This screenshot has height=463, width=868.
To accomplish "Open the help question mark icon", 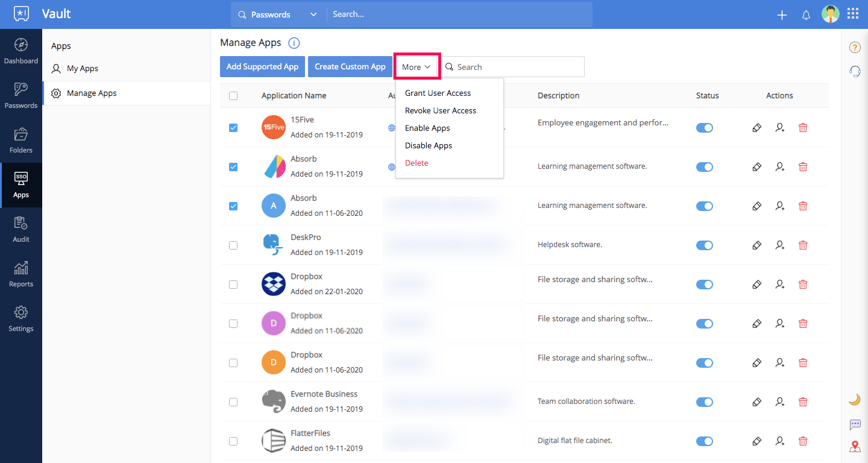I will point(855,47).
